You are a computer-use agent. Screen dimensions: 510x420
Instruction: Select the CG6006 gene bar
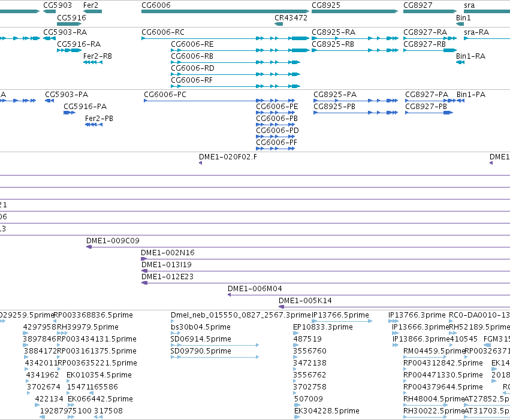(x=225, y=11)
